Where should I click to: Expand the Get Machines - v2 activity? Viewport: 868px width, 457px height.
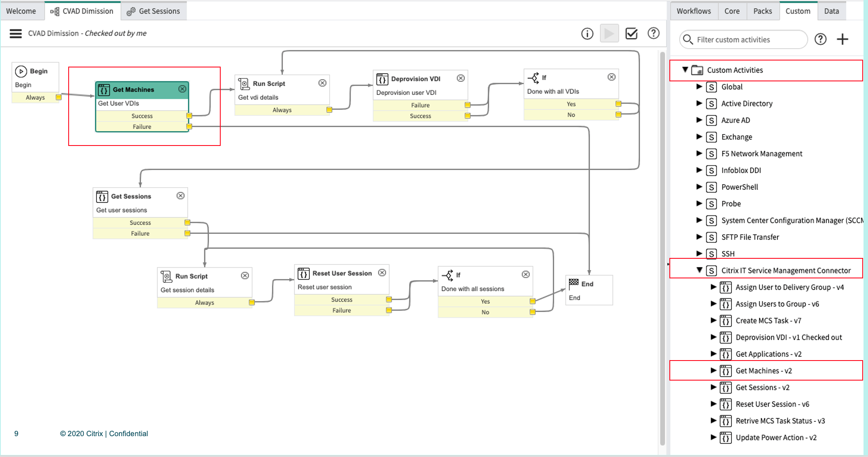(713, 370)
